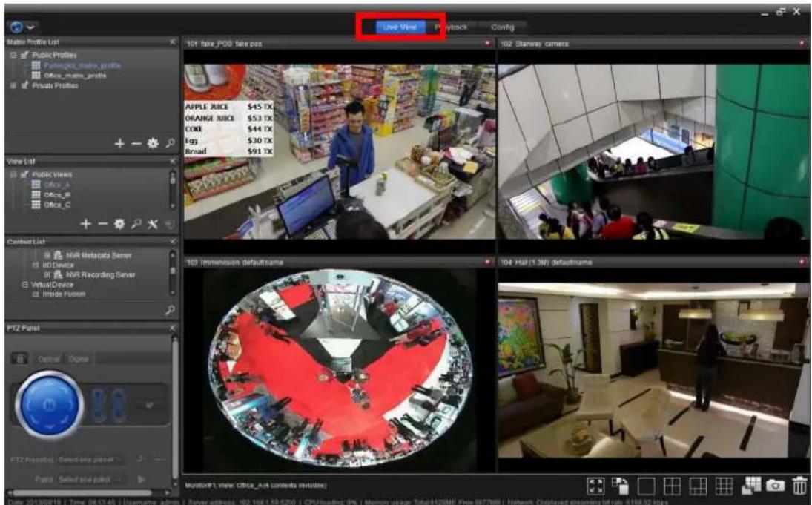This screenshot has height=505, width=812.
Task: Search the Content List with magnifier
Action: (x=170, y=310)
